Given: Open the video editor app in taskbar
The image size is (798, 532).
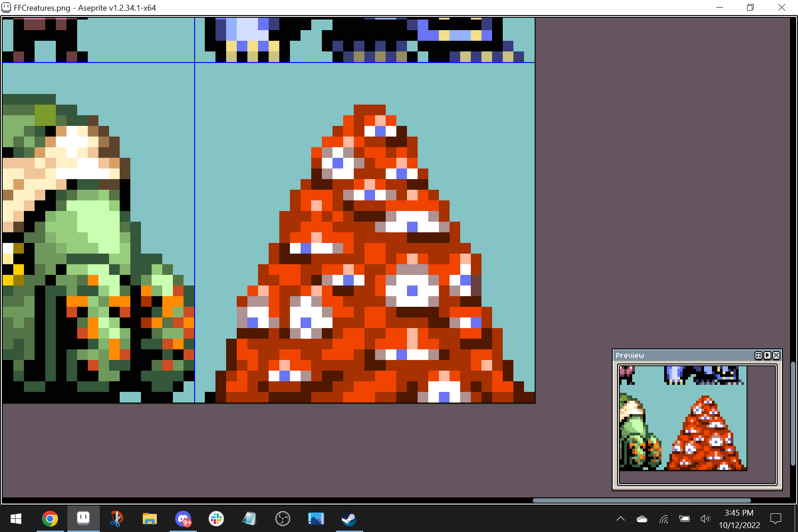Looking at the screenshot, I should click(316, 519).
